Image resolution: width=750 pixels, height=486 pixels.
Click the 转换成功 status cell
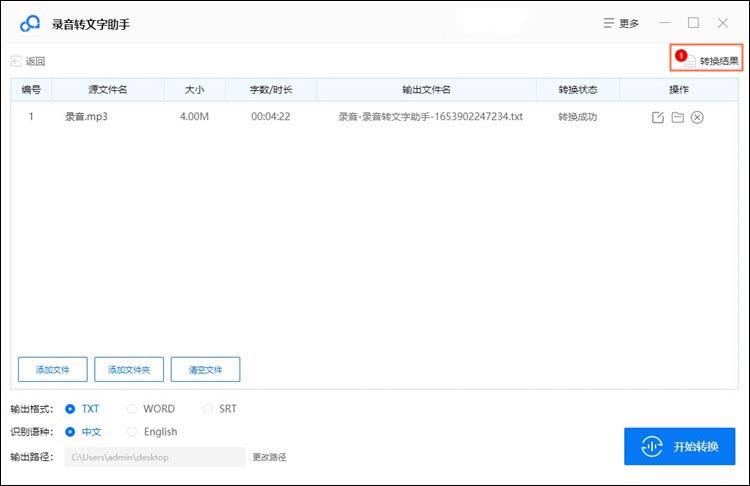577,117
